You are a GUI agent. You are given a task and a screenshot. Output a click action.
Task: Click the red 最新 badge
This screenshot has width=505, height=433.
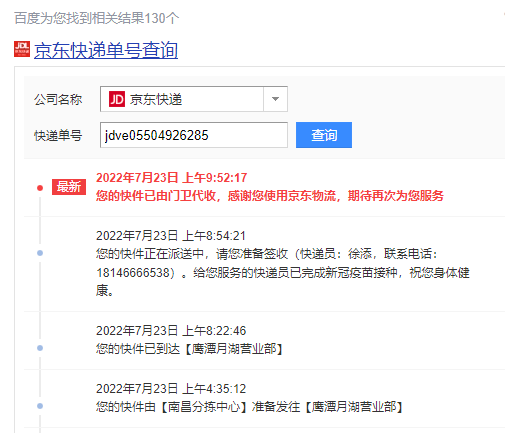pyautogui.click(x=69, y=187)
